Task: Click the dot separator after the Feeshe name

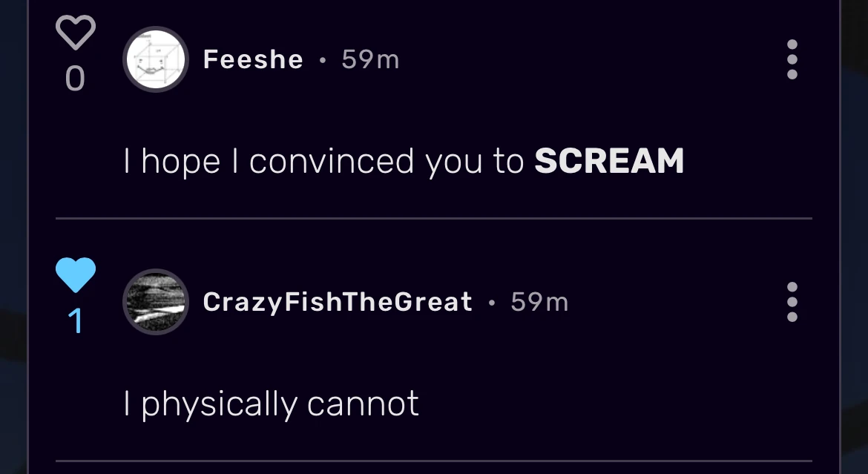Action: [322, 60]
